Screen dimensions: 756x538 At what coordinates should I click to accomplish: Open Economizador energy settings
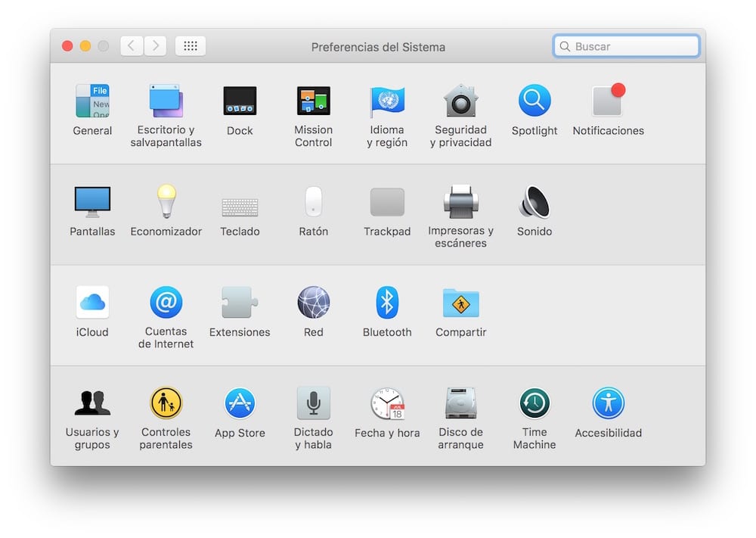click(x=166, y=202)
